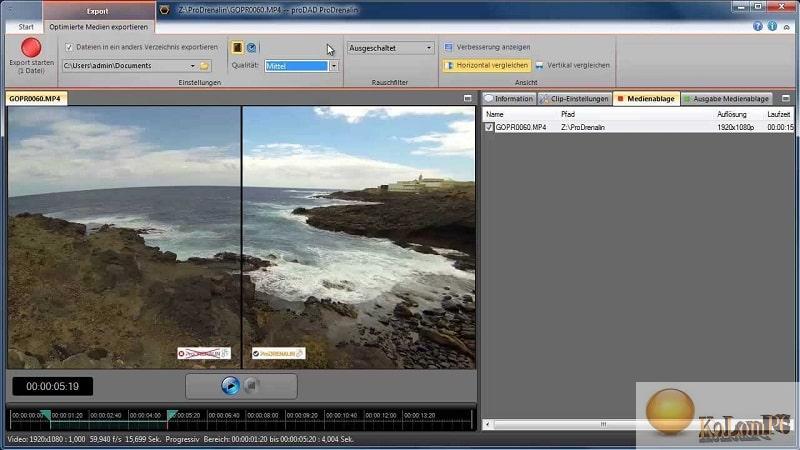Screen dimensions: 800x450
Task: Open the blue info icon
Action: (x=772, y=26)
